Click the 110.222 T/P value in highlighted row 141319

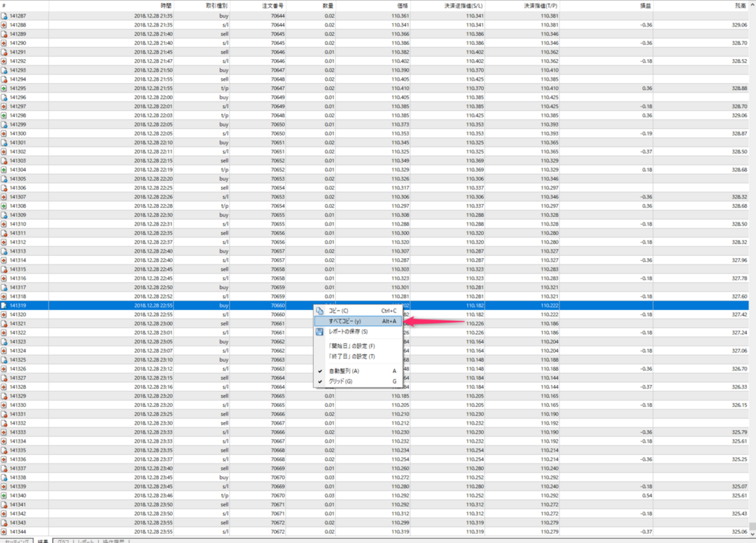coord(550,305)
